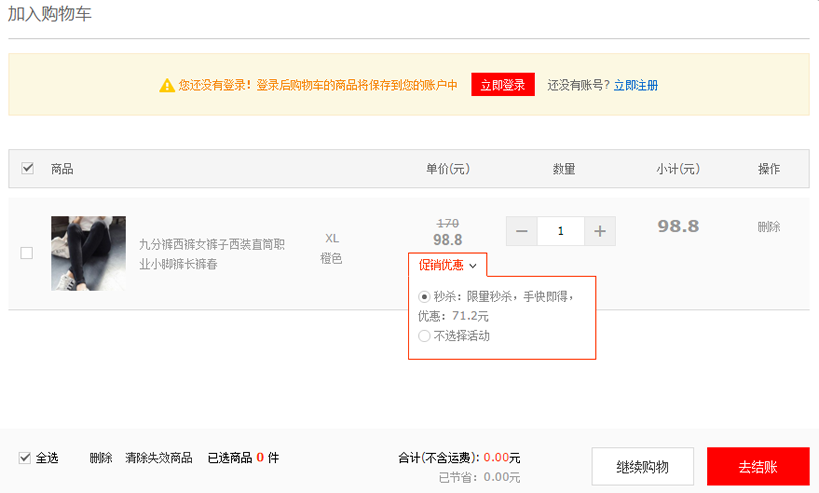Select the 秒杀 promotion radio option
Image resolution: width=819 pixels, height=493 pixels.
(425, 296)
